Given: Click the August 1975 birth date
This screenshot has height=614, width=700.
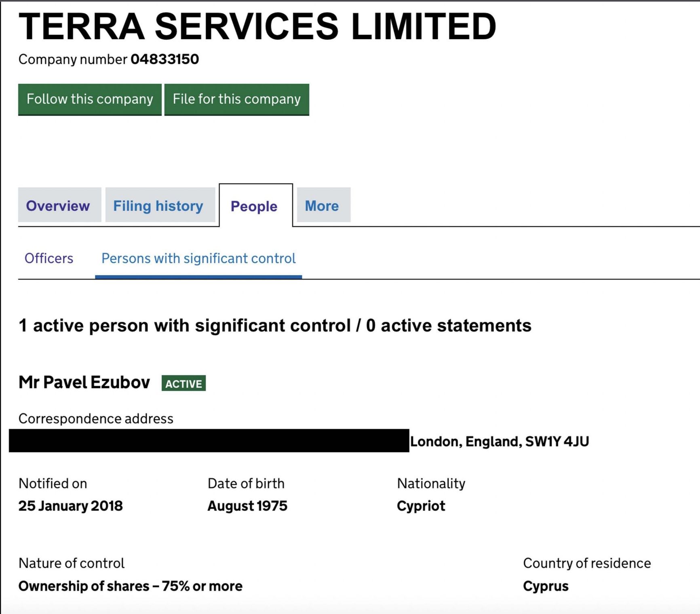Looking at the screenshot, I should [247, 506].
